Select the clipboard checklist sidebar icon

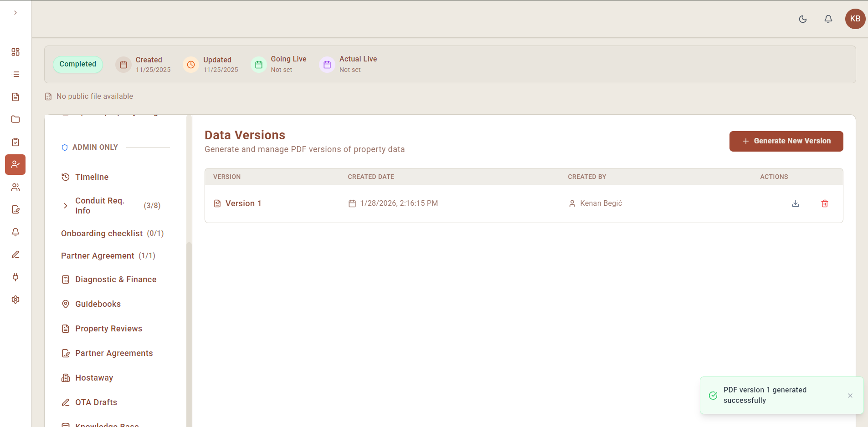(x=15, y=142)
